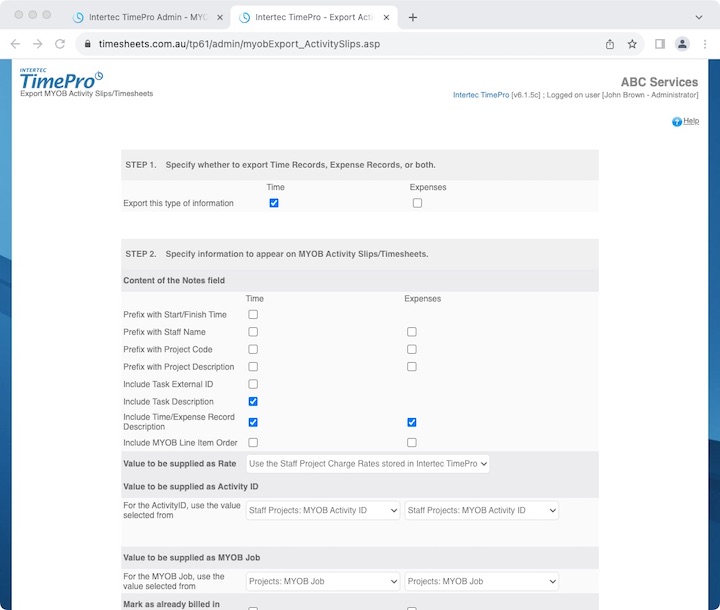Click the blue Help question mark icon
Viewport: 720px width, 610px height.
pos(677,122)
